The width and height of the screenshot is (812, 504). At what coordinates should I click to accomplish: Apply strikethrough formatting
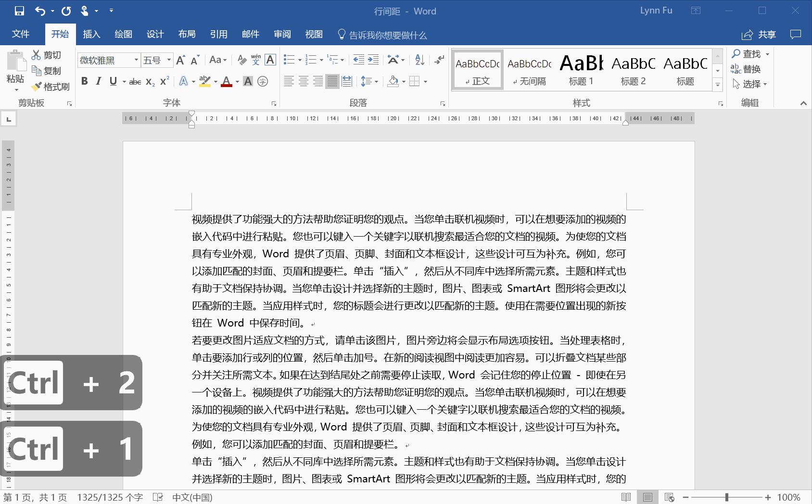point(134,81)
